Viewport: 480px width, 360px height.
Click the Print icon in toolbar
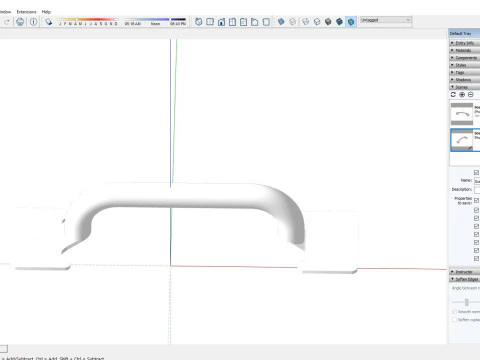pos(20,22)
